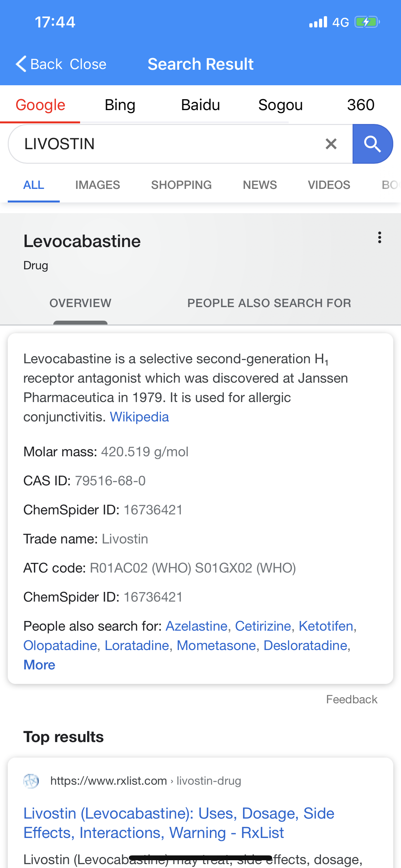Expand More related drug searches

click(x=39, y=665)
